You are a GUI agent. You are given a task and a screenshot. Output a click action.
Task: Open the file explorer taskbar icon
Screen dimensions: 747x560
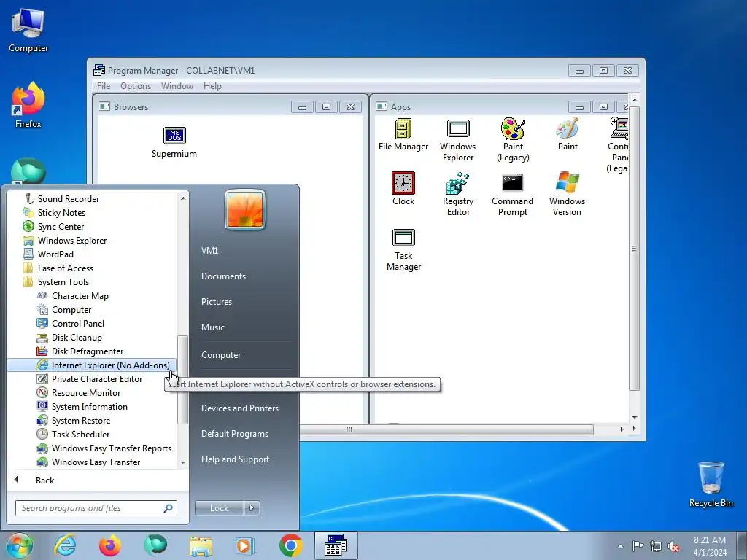click(201, 545)
